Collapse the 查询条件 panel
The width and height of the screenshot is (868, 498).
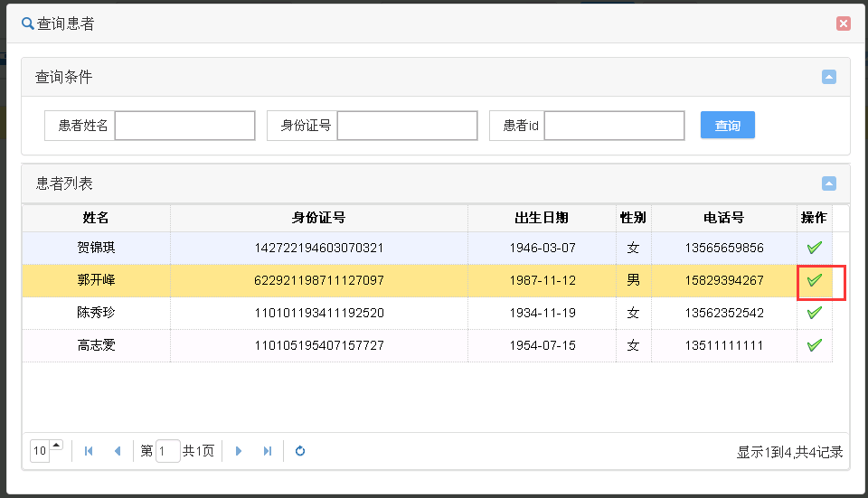(828, 77)
